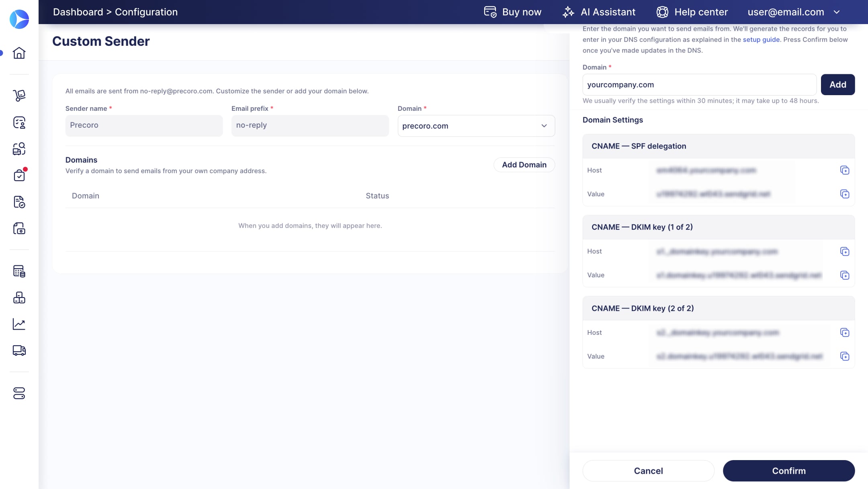Open the reports chart icon in sidebar
The image size is (868, 489).
tap(19, 324)
